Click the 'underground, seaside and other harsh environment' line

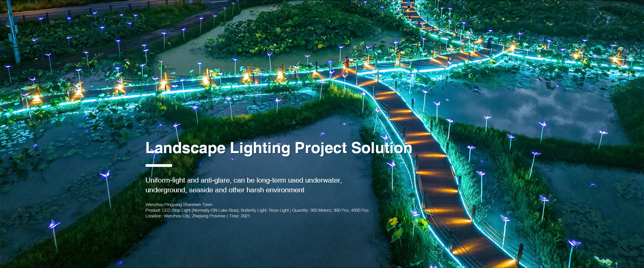pyautogui.click(x=225, y=190)
